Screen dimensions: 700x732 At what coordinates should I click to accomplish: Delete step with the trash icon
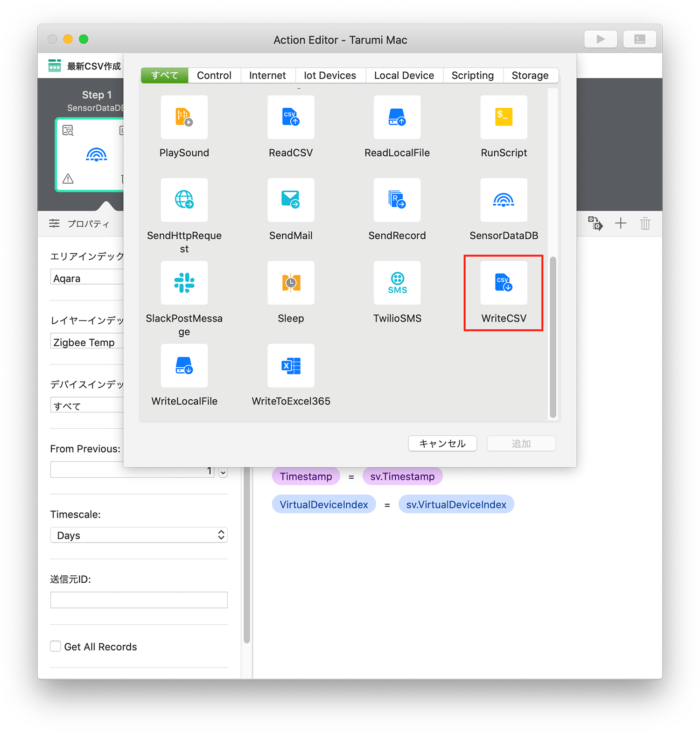tap(645, 223)
